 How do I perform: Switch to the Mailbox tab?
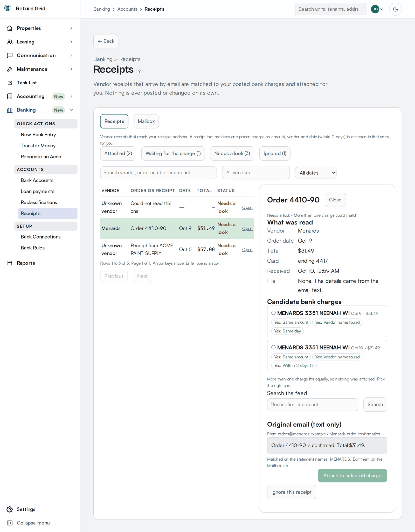click(x=146, y=121)
